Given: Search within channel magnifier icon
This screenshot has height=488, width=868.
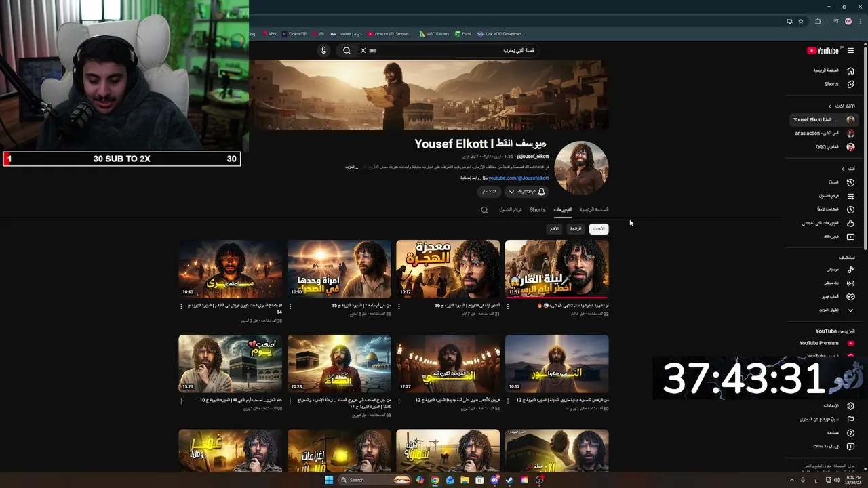Looking at the screenshot, I should coord(484,210).
